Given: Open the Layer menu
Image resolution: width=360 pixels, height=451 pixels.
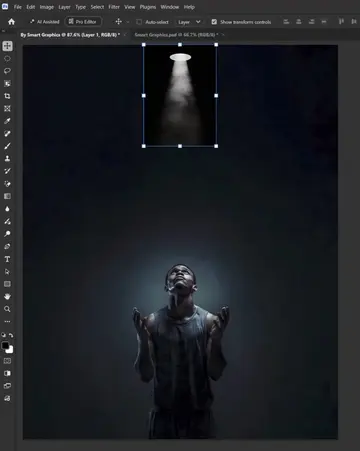Looking at the screenshot, I should [64, 7].
